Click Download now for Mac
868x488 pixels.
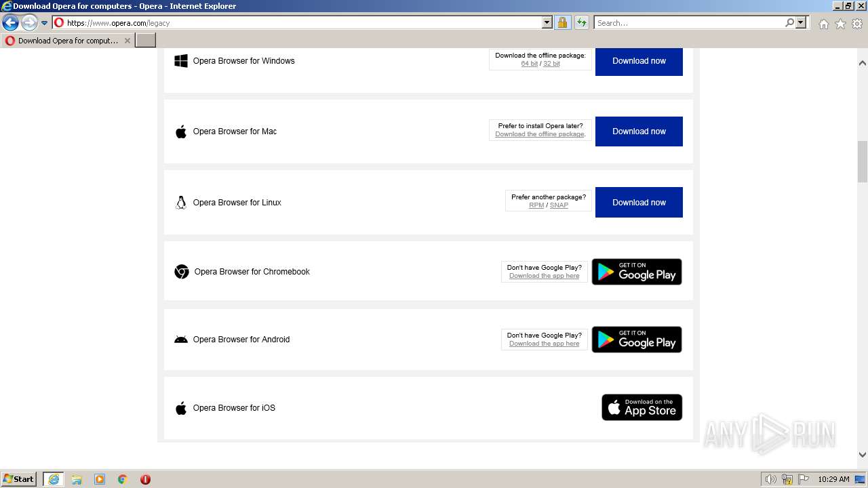[x=639, y=131]
